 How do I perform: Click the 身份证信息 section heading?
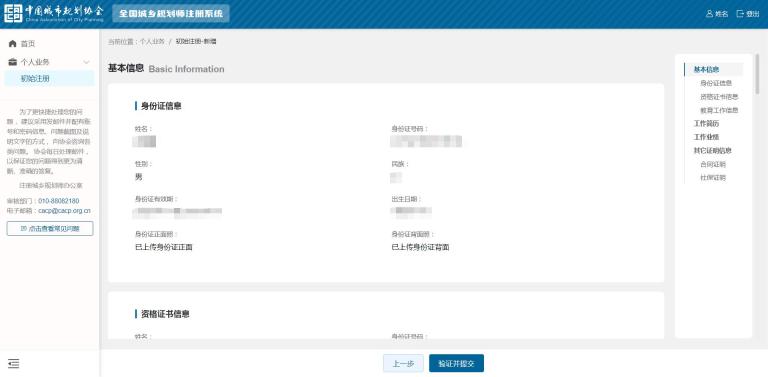161,106
